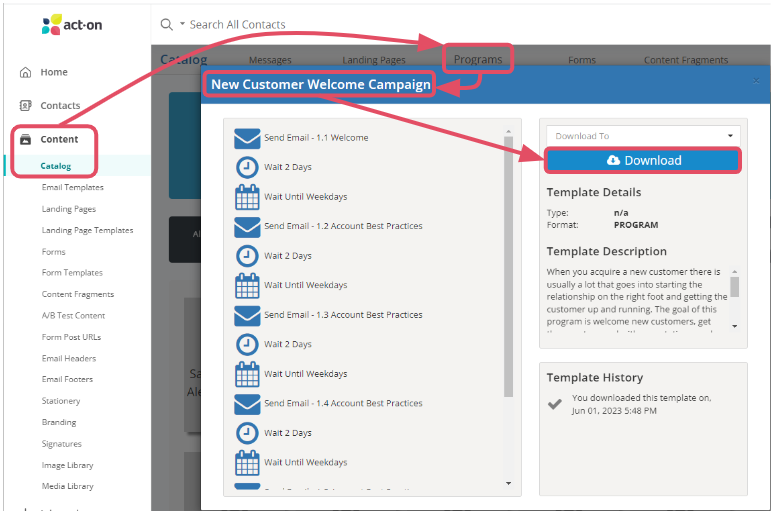Select Catalog under Content
Viewport: 774px width, 513px height.
(56, 166)
